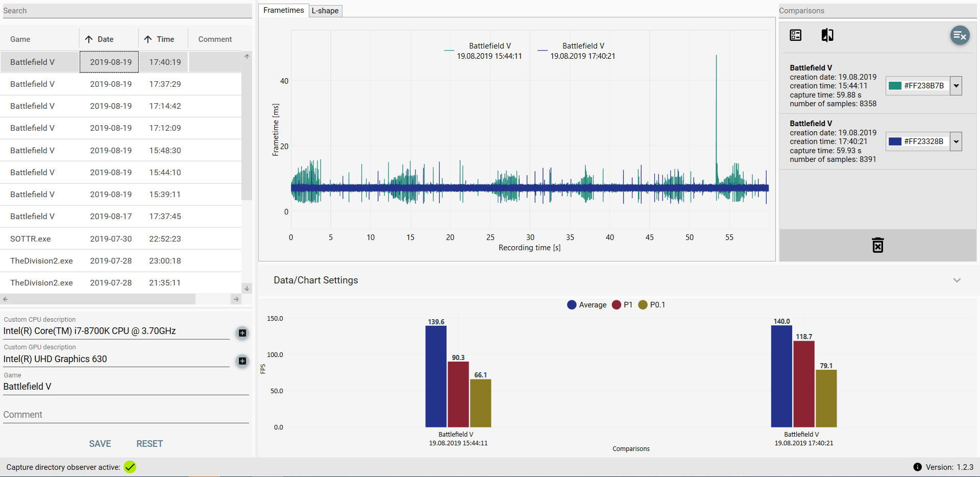Click the delete record icon below Comparisons
980x477 pixels.
tap(877, 245)
